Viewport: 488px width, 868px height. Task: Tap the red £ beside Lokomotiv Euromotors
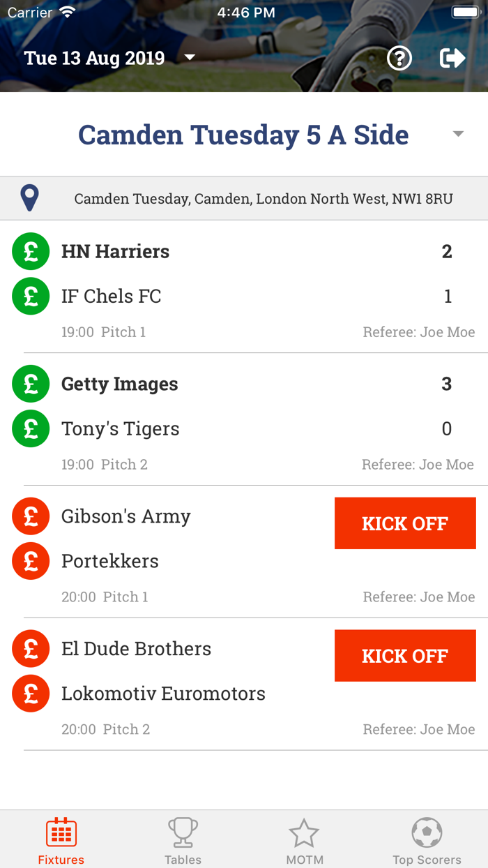tap(31, 694)
